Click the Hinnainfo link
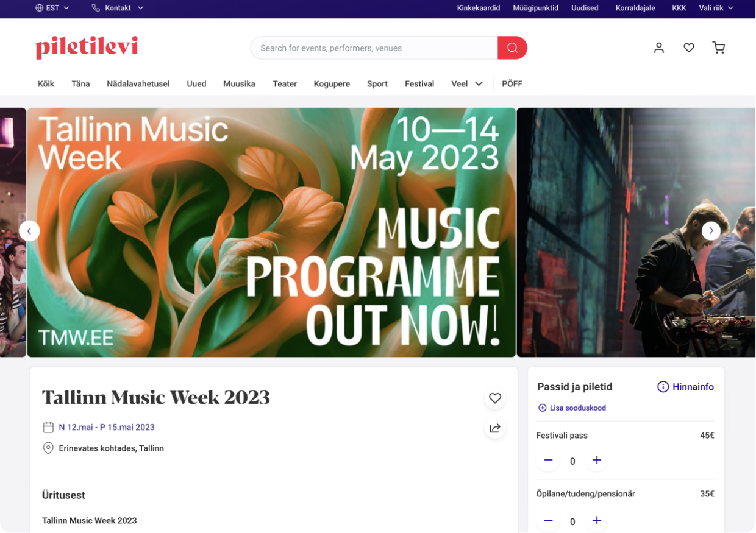 coord(693,387)
